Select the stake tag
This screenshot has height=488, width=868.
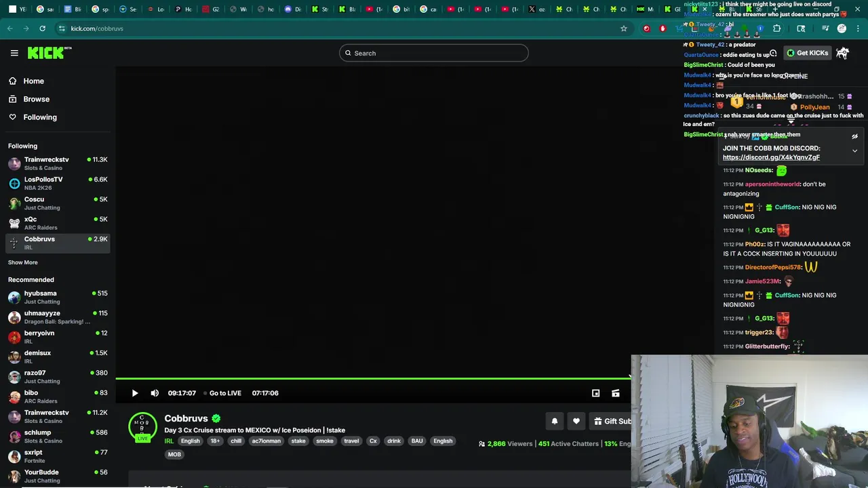coord(298,441)
